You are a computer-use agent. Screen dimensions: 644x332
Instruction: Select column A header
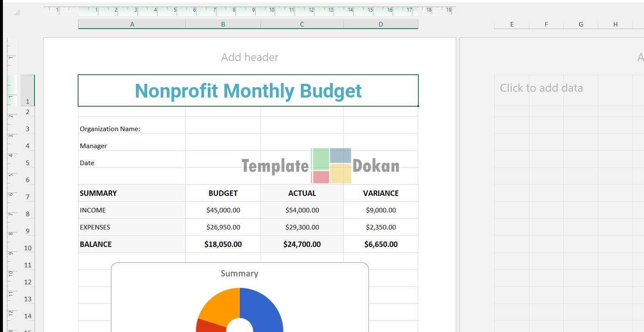(132, 24)
